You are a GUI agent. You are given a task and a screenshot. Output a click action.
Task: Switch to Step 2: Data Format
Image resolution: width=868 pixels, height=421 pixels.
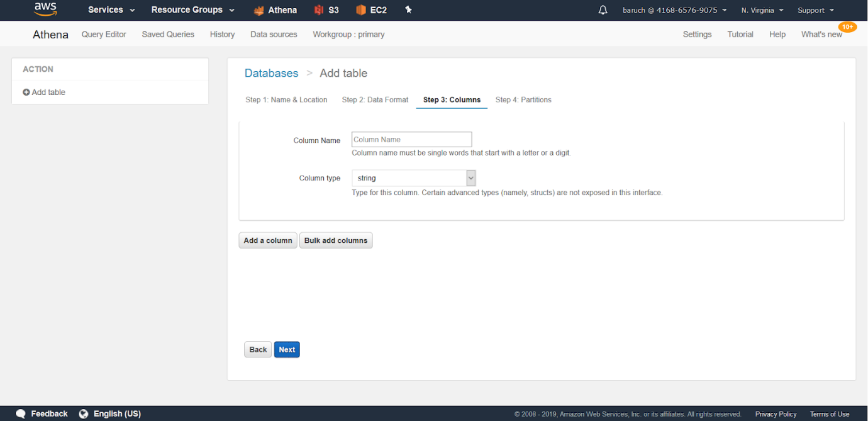pyautogui.click(x=375, y=99)
